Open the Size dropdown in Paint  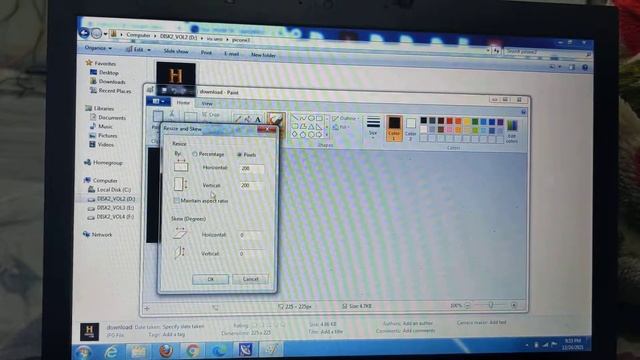(373, 127)
